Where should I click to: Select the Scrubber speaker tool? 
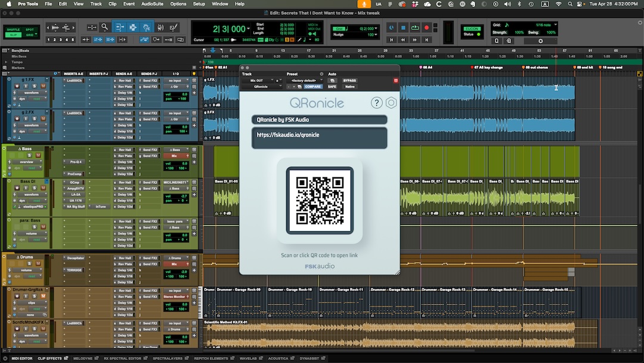[x=160, y=27]
